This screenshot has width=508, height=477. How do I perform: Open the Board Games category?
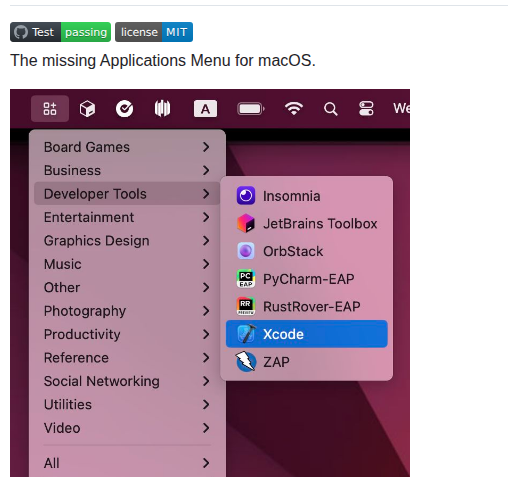(x=127, y=147)
